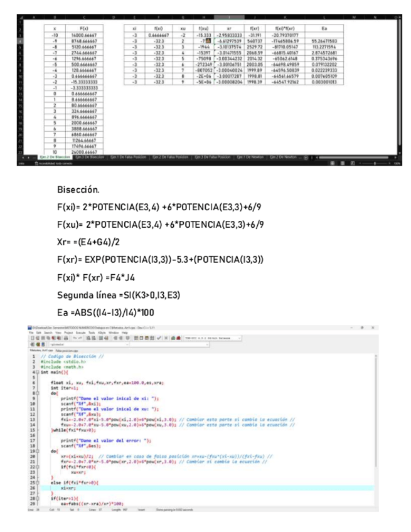Click the Rebuild All icon in Dev-C++
This screenshot has height=532, width=411.
[152, 338]
